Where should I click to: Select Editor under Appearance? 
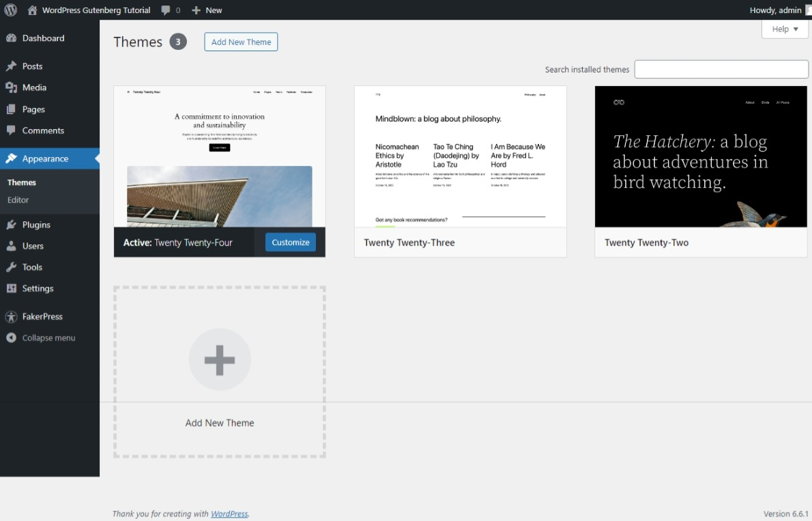[x=18, y=200]
